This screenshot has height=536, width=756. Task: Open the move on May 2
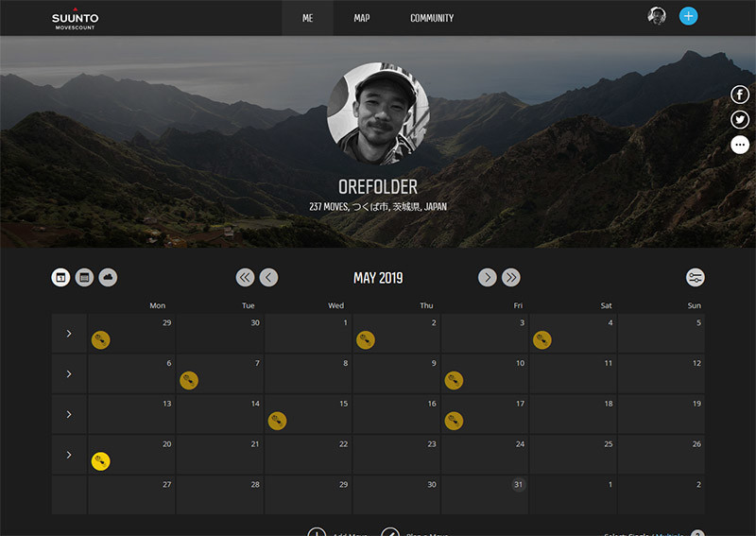pyautogui.click(x=366, y=340)
